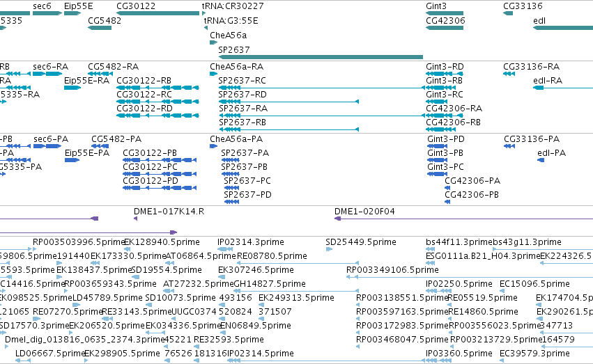Select transcript CG30122-RC

[157, 102]
